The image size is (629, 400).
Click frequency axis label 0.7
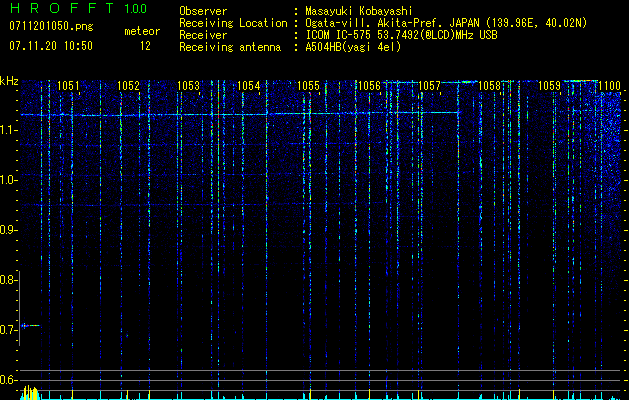[x=7, y=330]
